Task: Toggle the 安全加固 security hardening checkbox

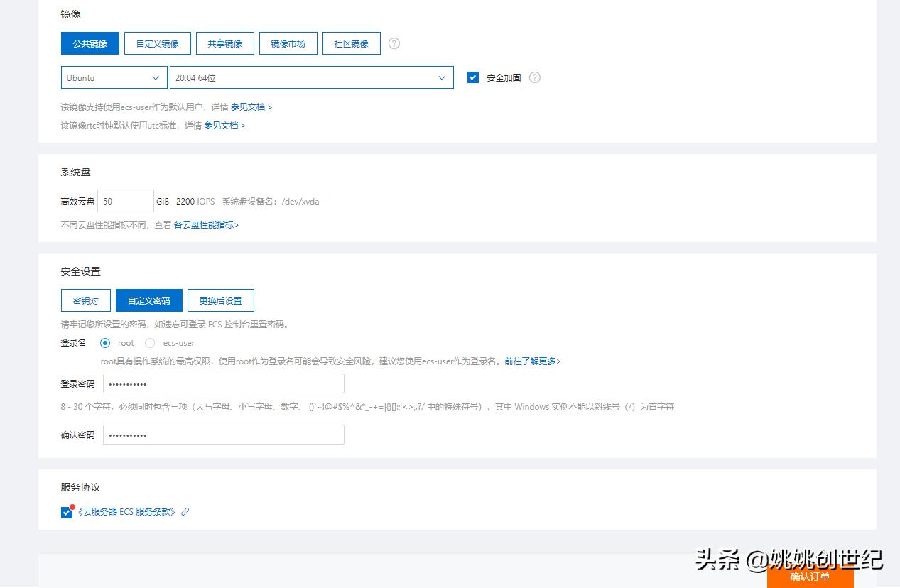Action: coord(472,77)
